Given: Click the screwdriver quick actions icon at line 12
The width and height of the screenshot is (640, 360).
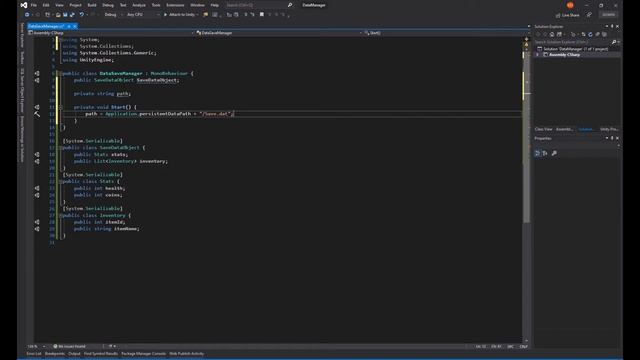Looking at the screenshot, I should 37,114.
